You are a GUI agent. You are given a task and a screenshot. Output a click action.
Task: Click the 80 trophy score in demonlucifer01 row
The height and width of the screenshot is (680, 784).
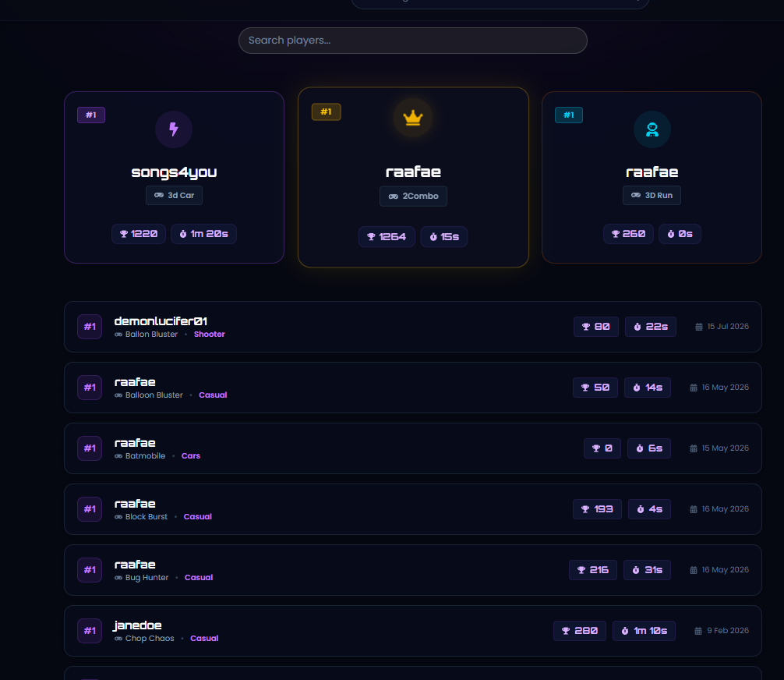click(x=596, y=327)
